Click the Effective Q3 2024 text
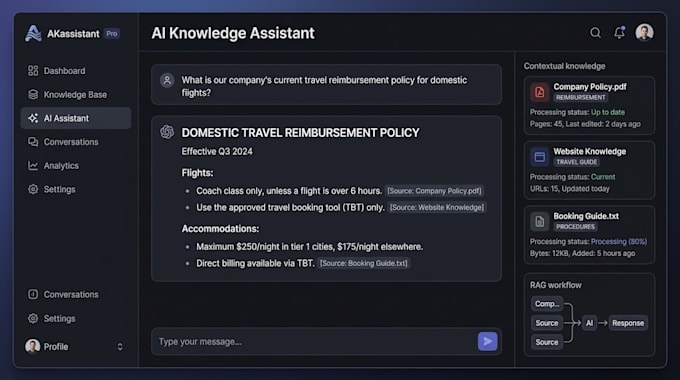This screenshot has height=380, width=680. tap(217, 151)
